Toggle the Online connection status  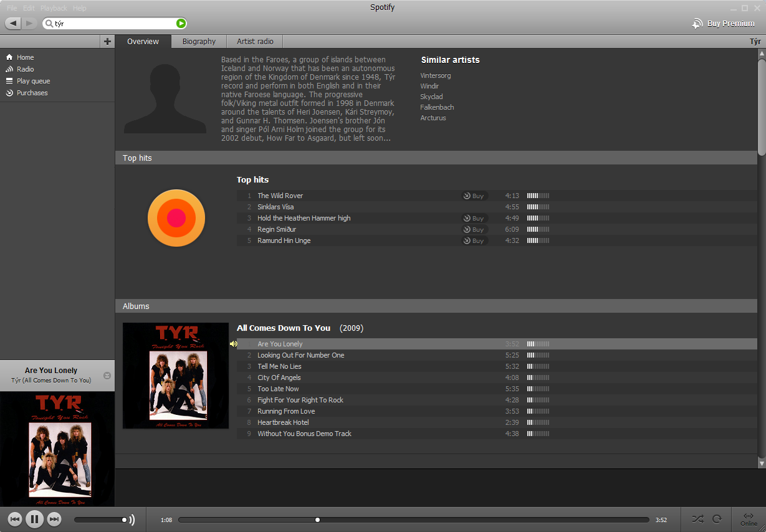pyautogui.click(x=749, y=519)
